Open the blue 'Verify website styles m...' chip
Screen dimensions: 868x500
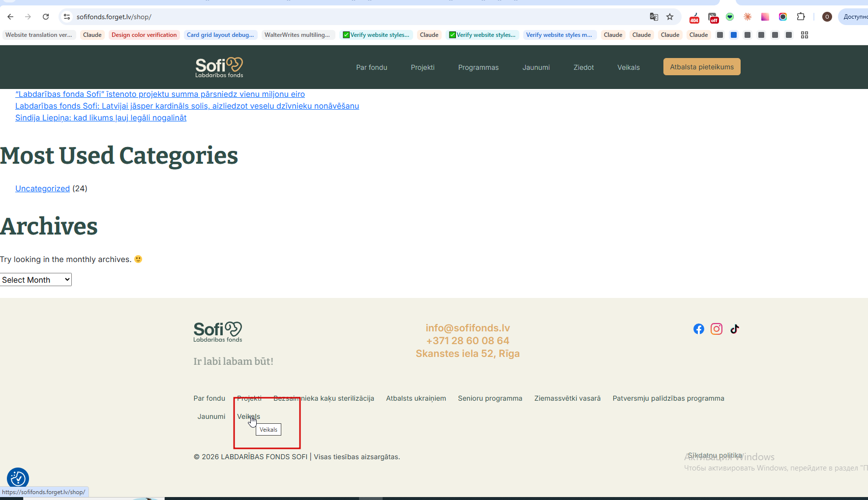click(559, 35)
